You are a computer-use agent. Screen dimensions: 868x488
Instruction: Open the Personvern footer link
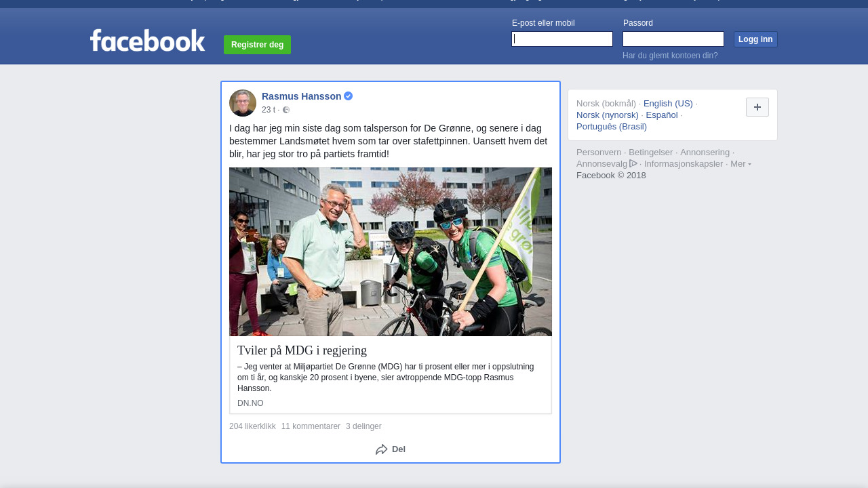tap(599, 152)
